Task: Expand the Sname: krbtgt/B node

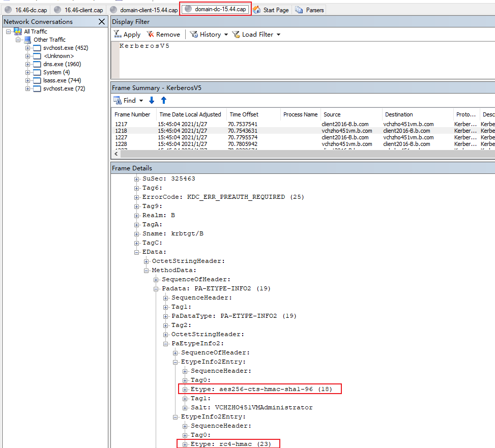Action: coord(137,234)
